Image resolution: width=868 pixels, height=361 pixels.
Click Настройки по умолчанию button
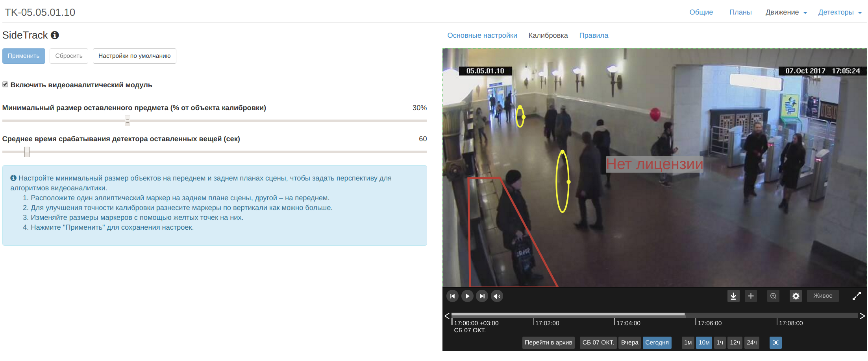tap(135, 56)
